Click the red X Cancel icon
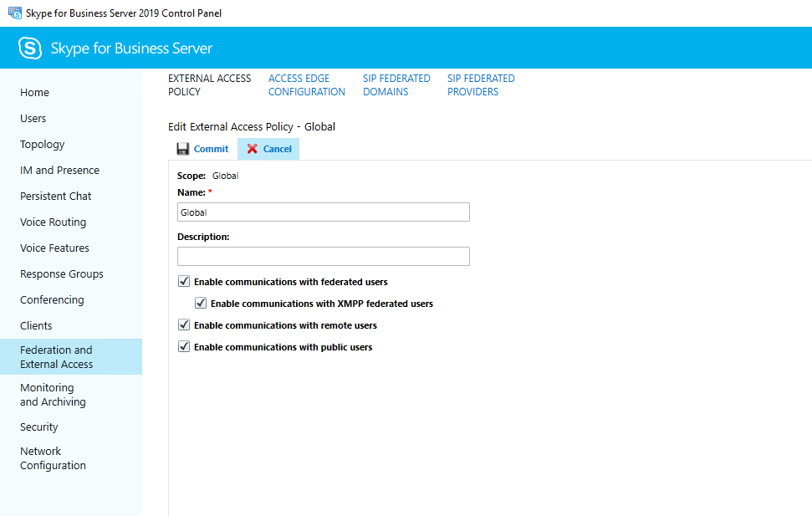 pyautogui.click(x=253, y=149)
